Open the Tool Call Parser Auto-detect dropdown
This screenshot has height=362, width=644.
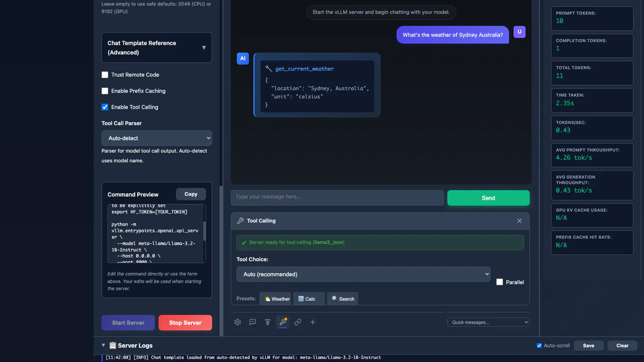point(156,138)
